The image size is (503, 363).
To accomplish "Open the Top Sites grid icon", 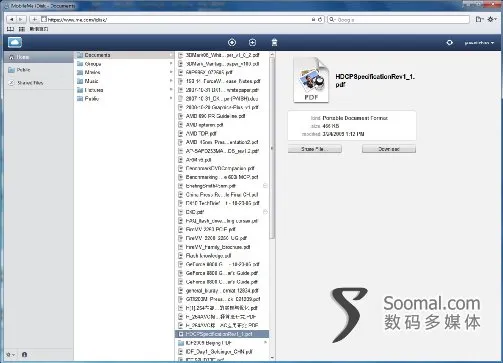I will pyautogui.click(x=22, y=29).
